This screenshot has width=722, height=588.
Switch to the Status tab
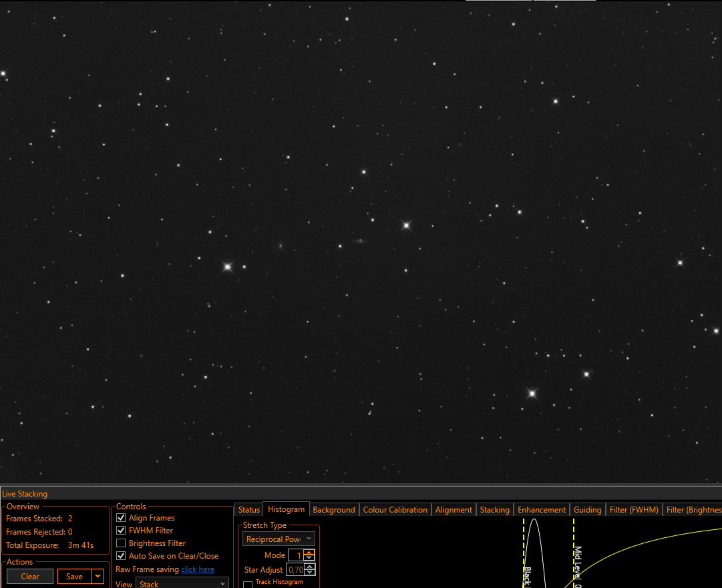pos(249,510)
